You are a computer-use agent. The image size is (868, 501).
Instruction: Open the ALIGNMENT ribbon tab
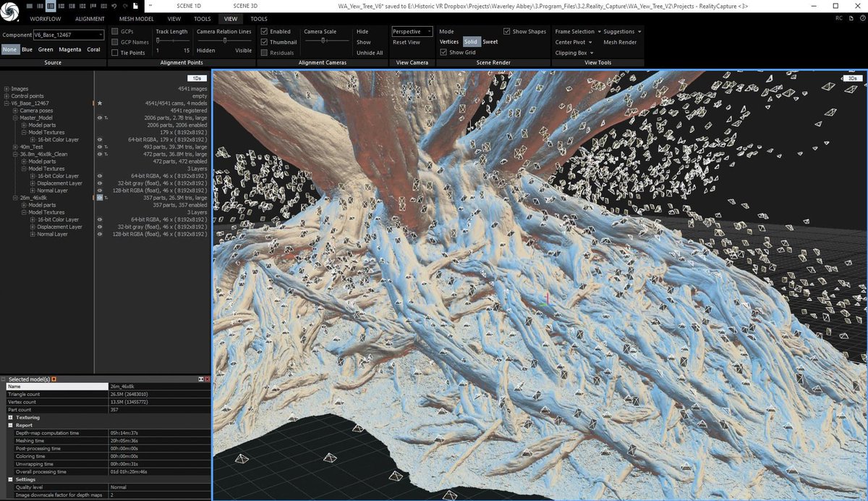click(90, 19)
